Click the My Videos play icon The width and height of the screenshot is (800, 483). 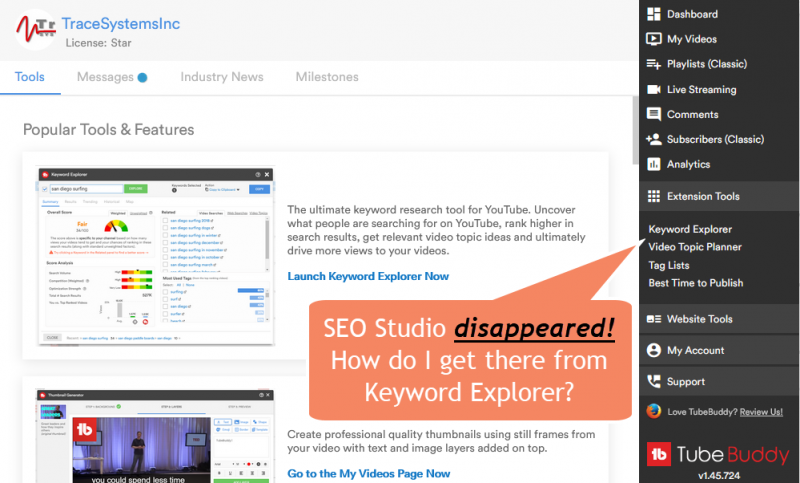(653, 39)
